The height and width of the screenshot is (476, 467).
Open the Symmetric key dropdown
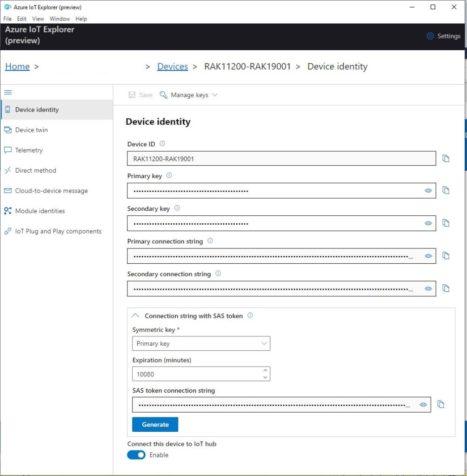(x=201, y=343)
